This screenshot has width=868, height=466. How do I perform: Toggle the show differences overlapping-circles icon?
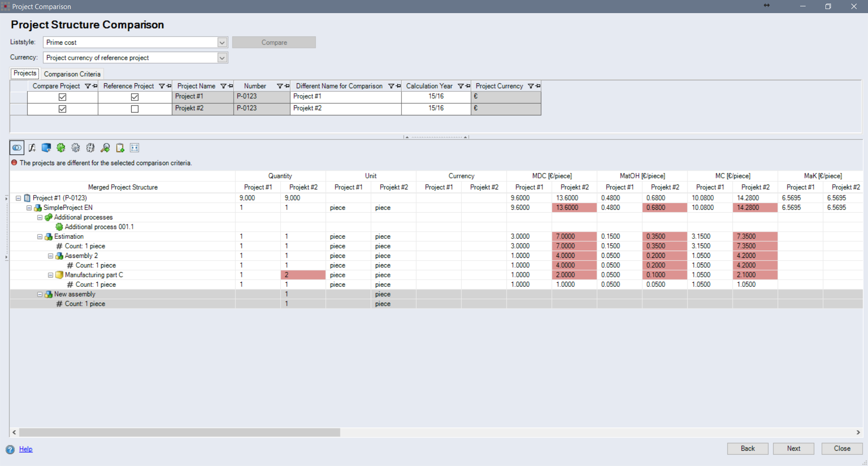click(17, 148)
